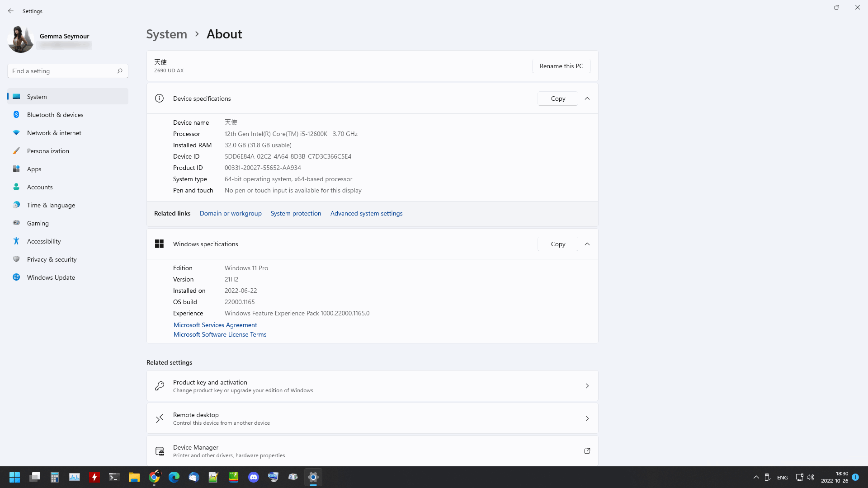Open volume control in system tray

coord(811,477)
